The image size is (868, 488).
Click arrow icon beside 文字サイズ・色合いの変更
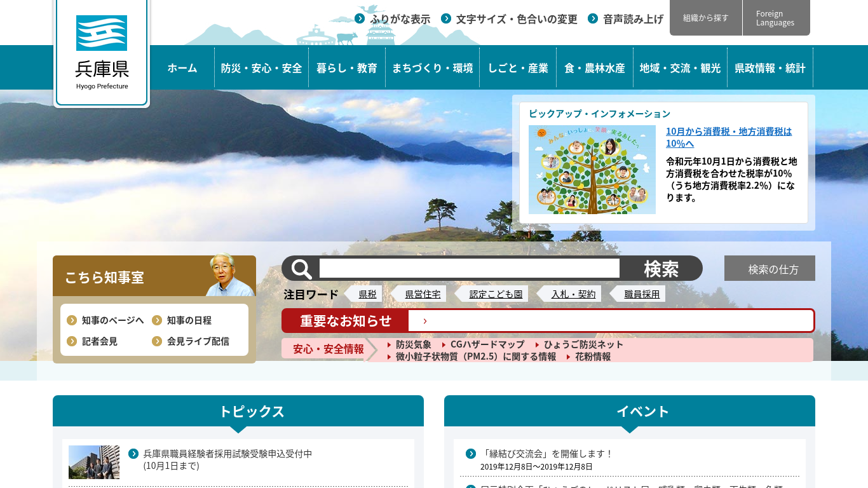446,18
